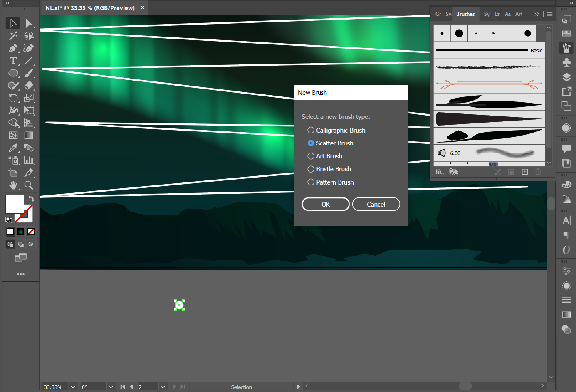Open the Brush Libraries menu

point(440,172)
